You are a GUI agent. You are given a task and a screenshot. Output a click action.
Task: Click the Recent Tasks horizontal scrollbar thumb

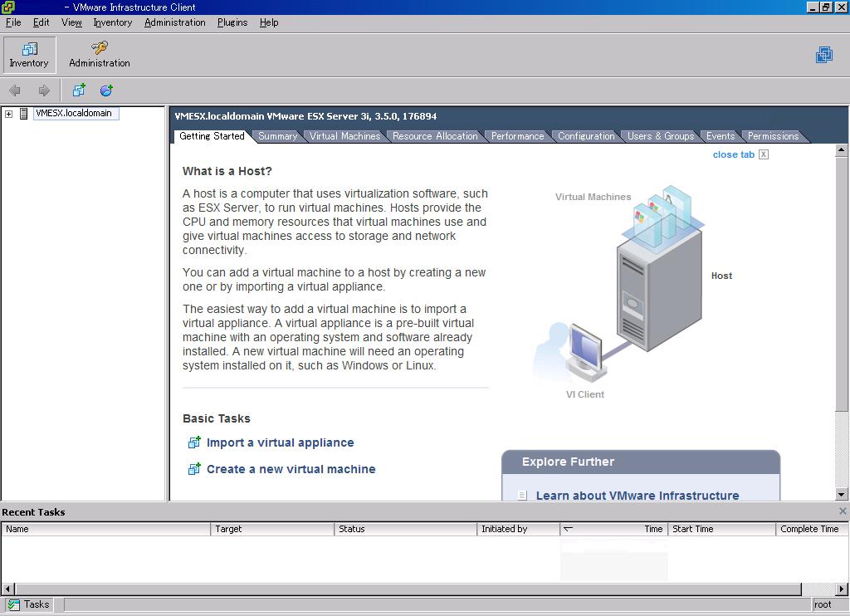(408, 589)
